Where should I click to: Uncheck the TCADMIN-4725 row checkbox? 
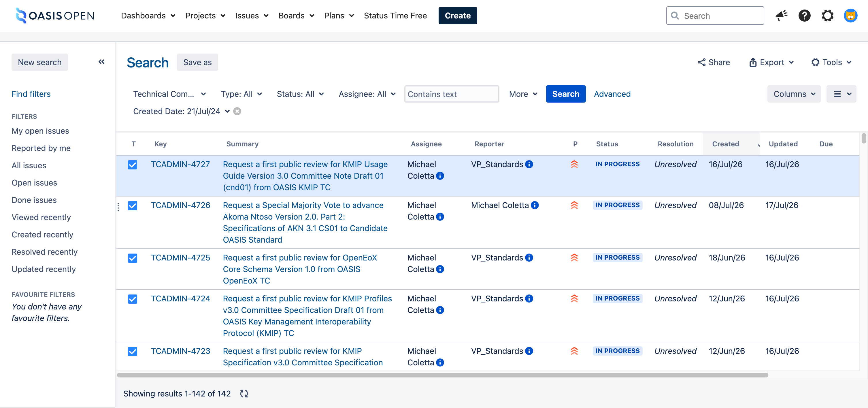tap(133, 258)
